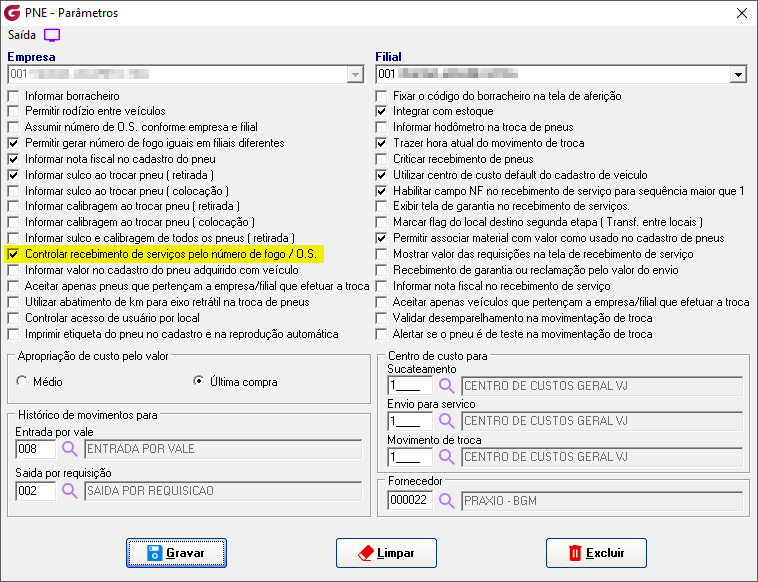Select the Médio radio option
The width and height of the screenshot is (758, 582).
click(x=21, y=381)
